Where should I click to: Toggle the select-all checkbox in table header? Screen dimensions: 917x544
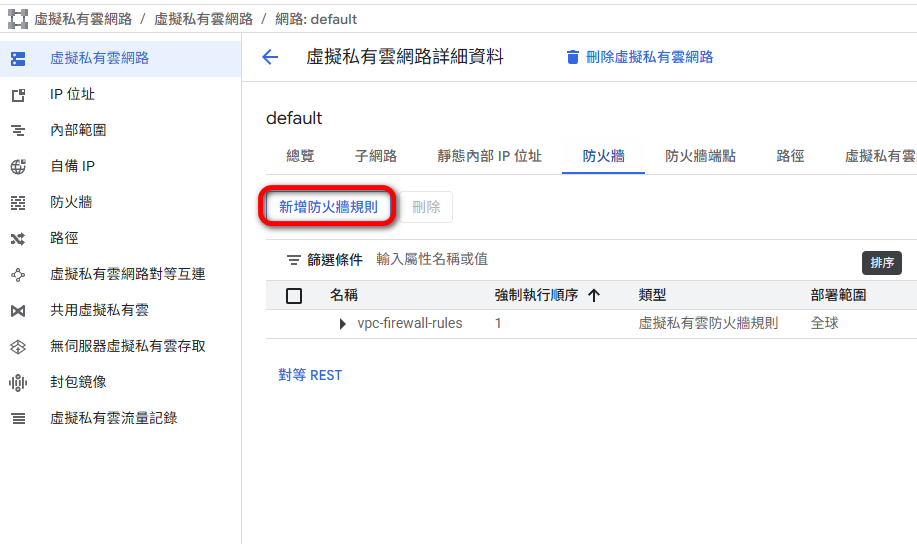[x=294, y=295]
